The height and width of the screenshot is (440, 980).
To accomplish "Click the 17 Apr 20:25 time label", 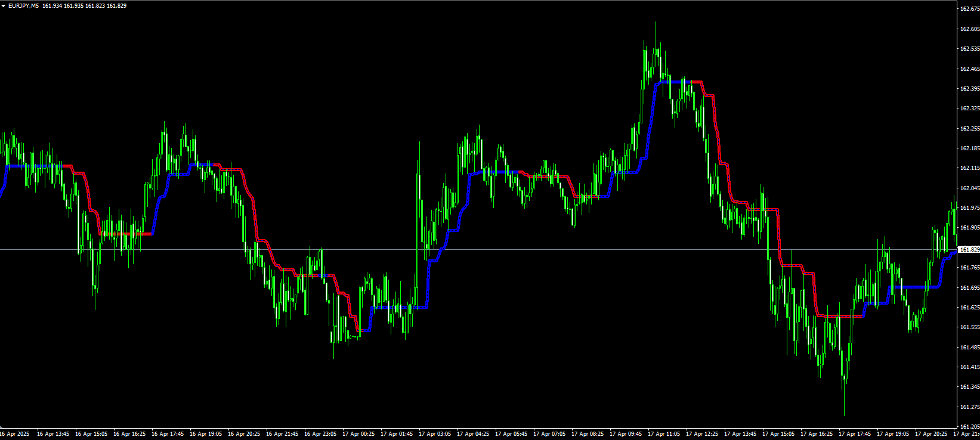I will [931, 434].
